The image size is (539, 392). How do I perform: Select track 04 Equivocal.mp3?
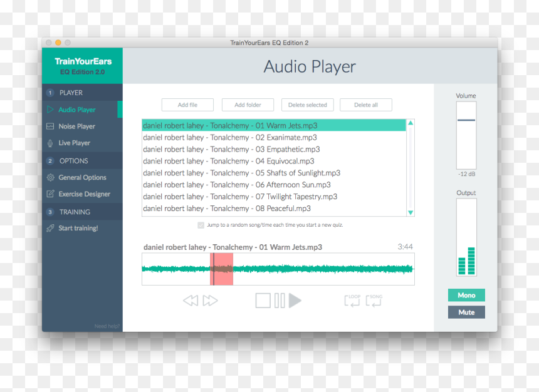[274, 161]
